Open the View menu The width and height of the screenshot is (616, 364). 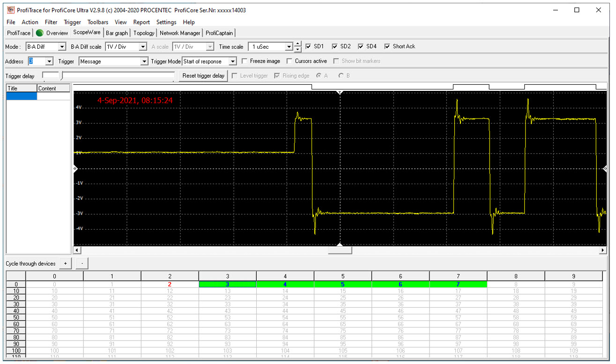click(121, 22)
